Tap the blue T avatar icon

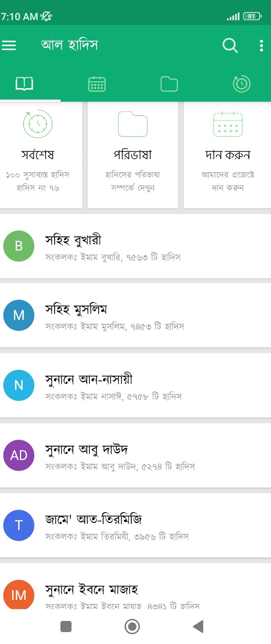click(x=19, y=525)
